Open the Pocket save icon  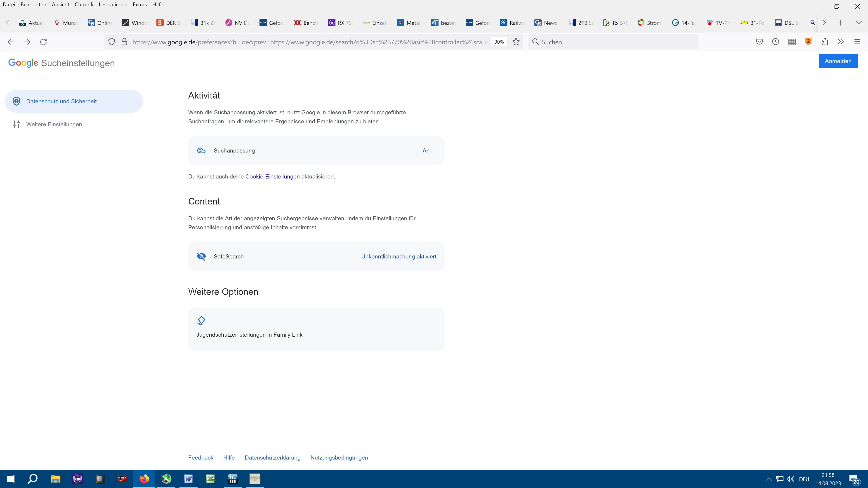click(x=759, y=42)
